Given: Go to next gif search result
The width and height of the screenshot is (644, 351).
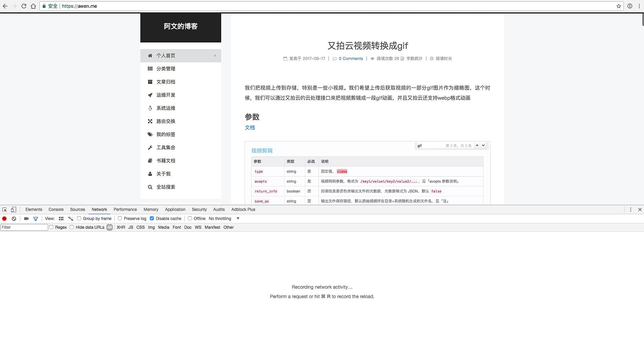Looking at the screenshot, I should (483, 146).
